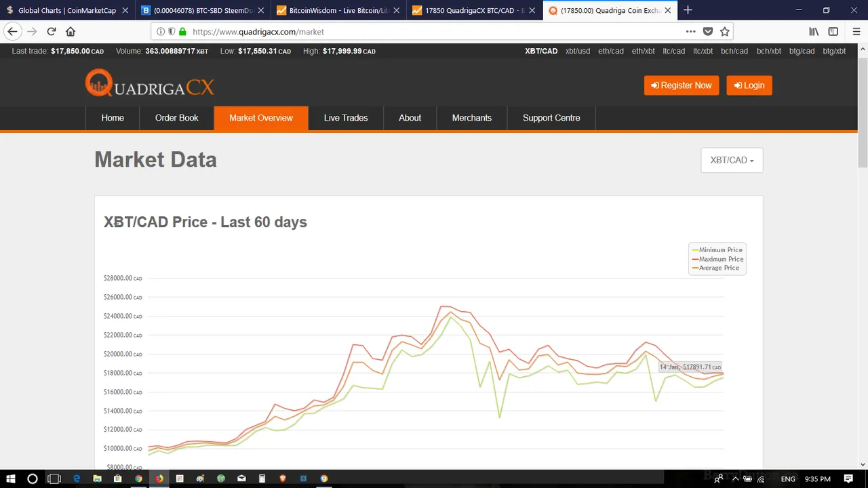Launch Microsoft Edge from taskbar
Viewport: 868px width, 488px height.
77,479
